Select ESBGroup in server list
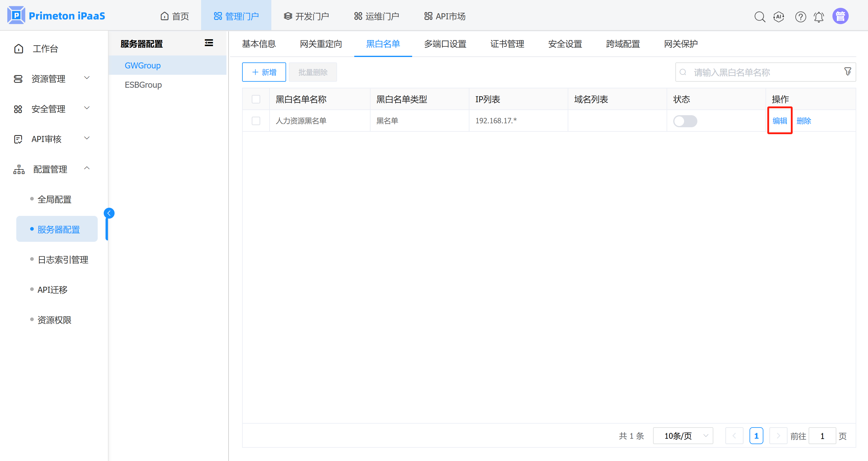Viewport: 868px width, 461px height. [x=143, y=85]
